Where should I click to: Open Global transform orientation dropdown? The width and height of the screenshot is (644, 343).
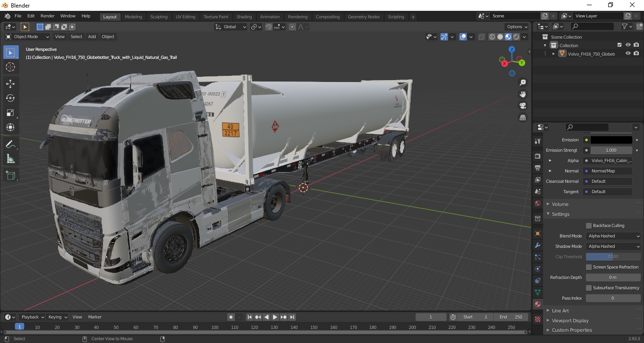[x=231, y=27]
